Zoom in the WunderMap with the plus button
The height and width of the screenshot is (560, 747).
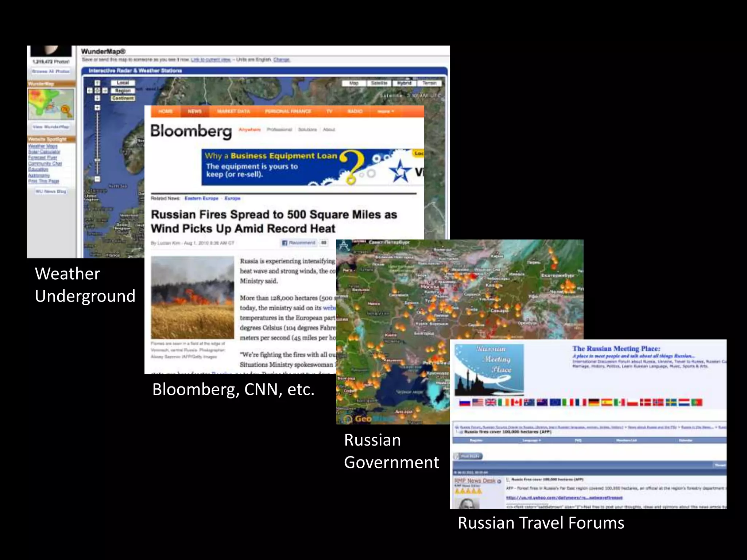click(97, 108)
